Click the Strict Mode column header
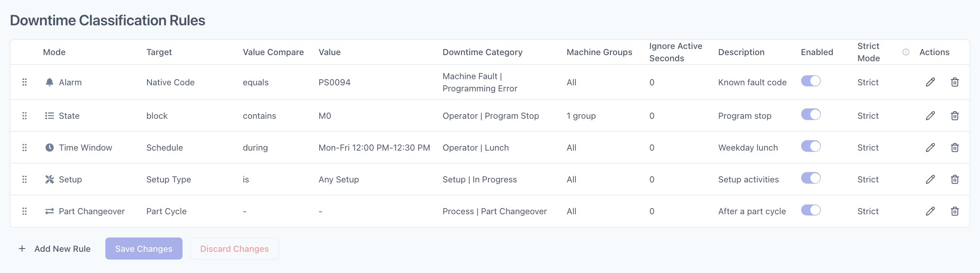The height and width of the screenshot is (273, 980). point(869,52)
